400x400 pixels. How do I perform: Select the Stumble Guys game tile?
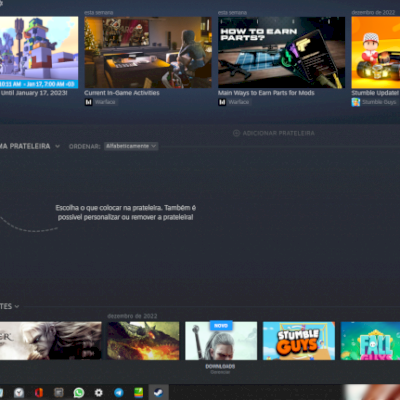coord(299,341)
